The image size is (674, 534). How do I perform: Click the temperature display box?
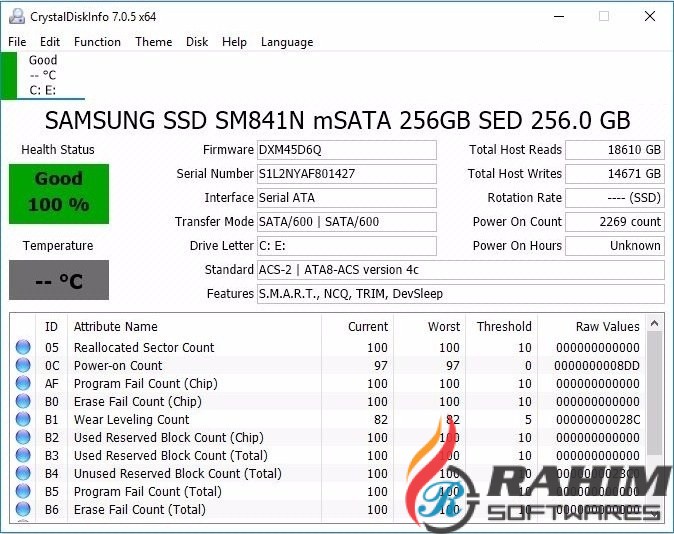click(x=59, y=280)
